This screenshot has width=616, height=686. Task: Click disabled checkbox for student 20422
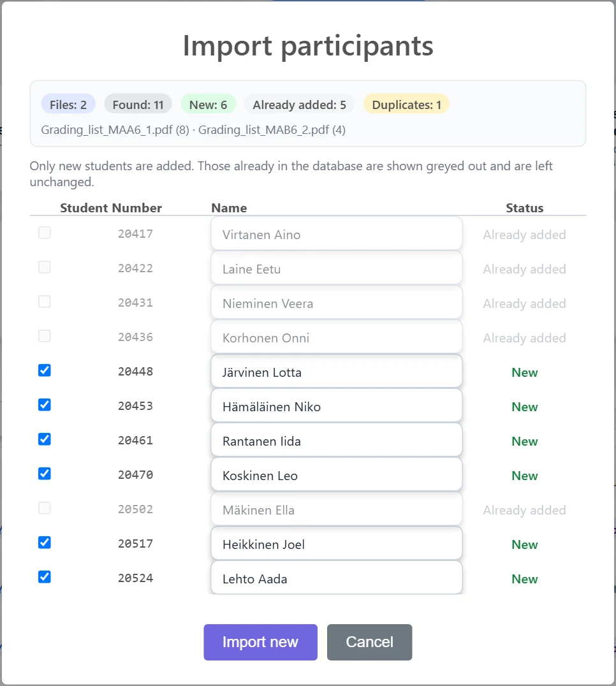tap(45, 267)
